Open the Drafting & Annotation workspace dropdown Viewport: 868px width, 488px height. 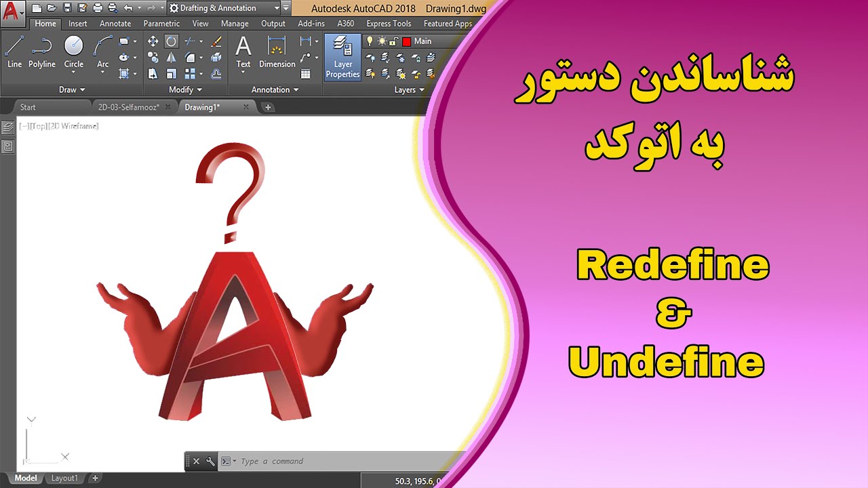pos(223,8)
